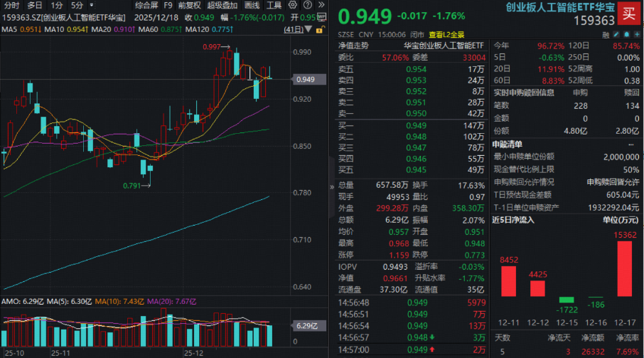Click the 换手 17.63% turnover value

coord(471,186)
